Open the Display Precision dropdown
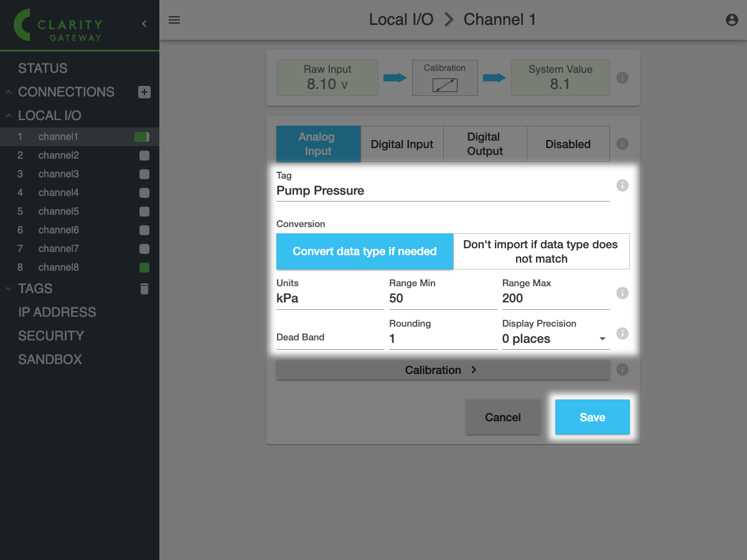The image size is (747, 560). coord(555,338)
